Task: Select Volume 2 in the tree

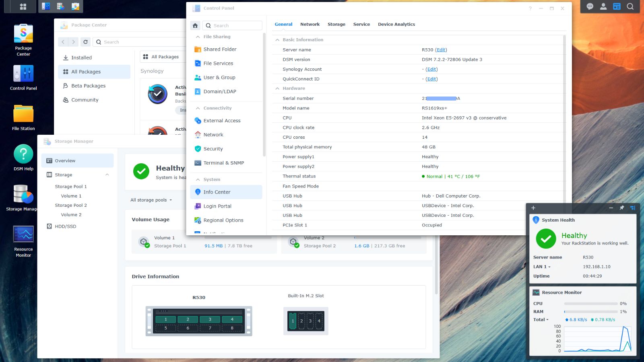Action: pyautogui.click(x=71, y=215)
